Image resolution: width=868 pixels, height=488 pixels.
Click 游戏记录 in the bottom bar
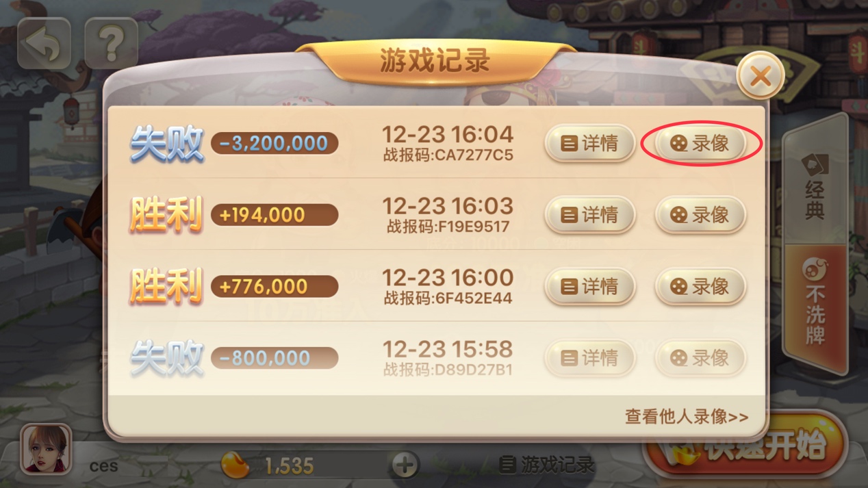[546, 465]
